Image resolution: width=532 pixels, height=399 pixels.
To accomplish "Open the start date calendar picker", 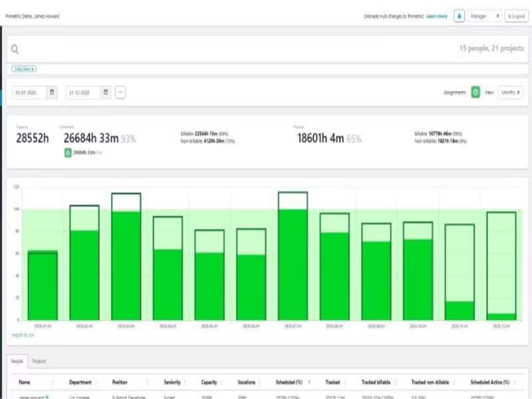I will (52, 92).
